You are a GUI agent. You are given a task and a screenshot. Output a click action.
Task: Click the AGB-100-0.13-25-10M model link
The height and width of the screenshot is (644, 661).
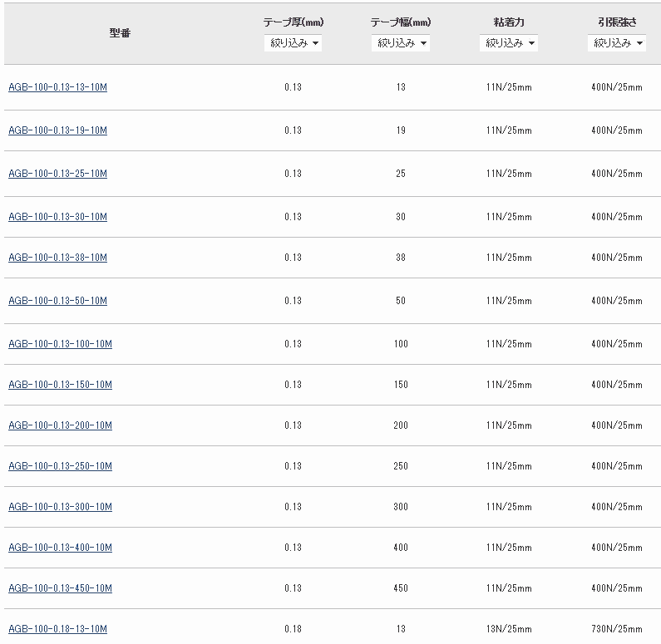57,174
